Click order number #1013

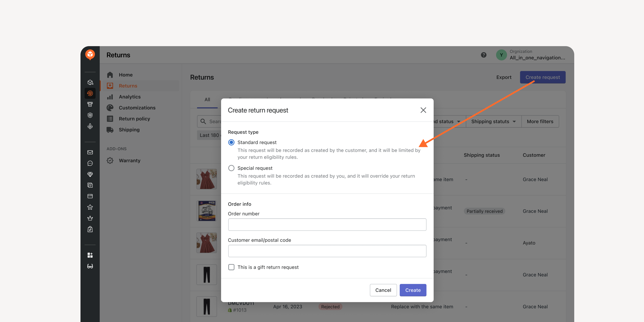tap(239, 310)
